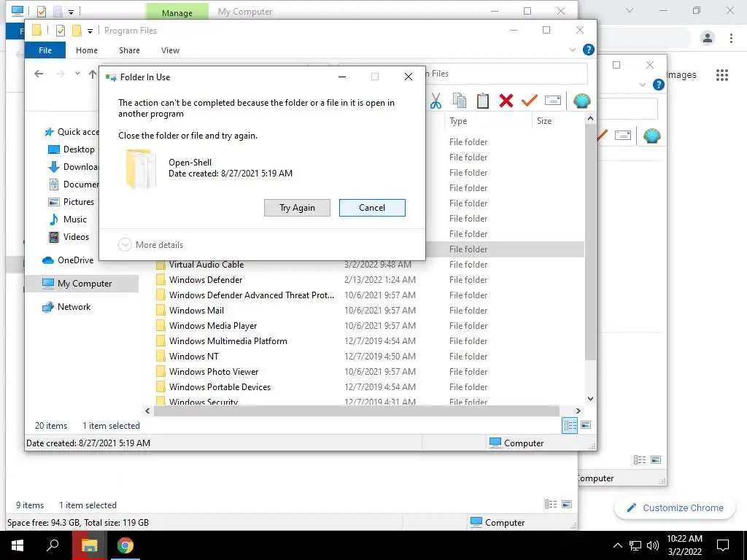
Task: Click the Classic Shell paste clipboard icon
Action: 483,101
